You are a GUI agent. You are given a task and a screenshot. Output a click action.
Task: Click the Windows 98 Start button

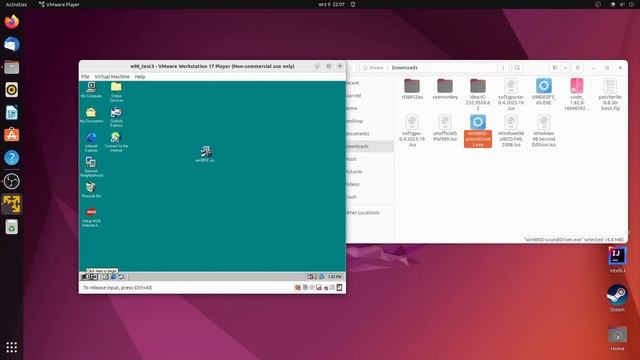click(89, 277)
